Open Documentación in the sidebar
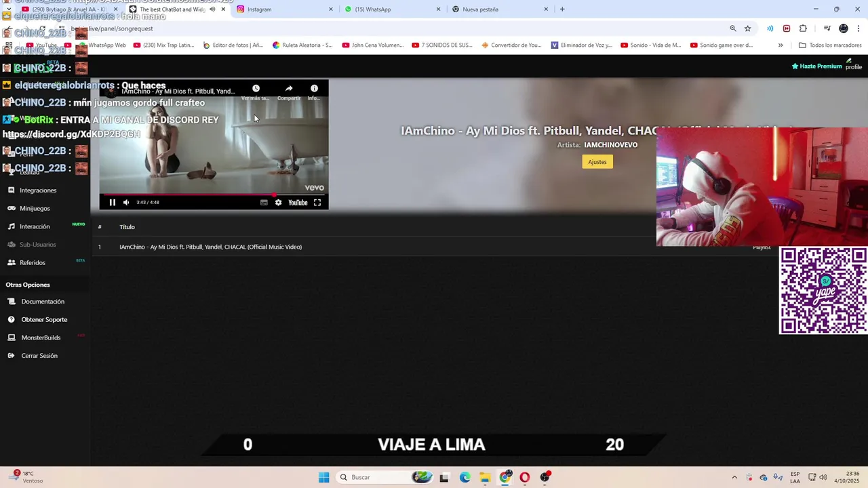868x488 pixels. [x=43, y=302]
